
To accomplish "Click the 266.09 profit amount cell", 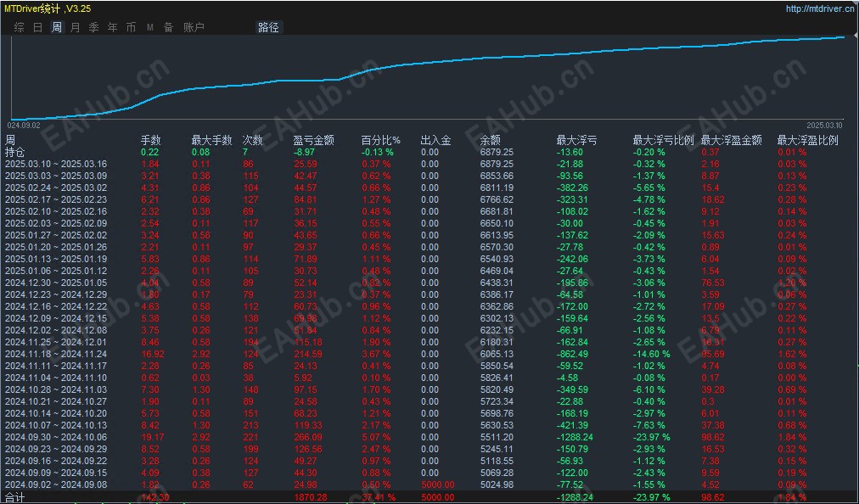I will pyautogui.click(x=307, y=437).
